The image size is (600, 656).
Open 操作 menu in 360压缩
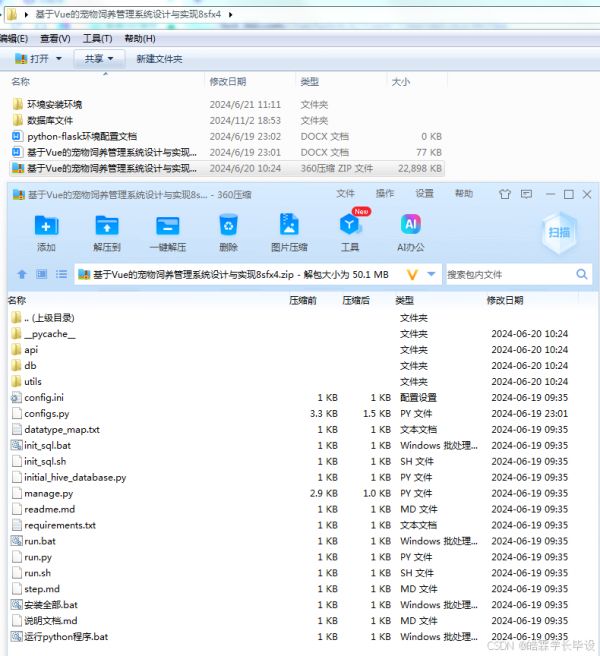pos(385,194)
